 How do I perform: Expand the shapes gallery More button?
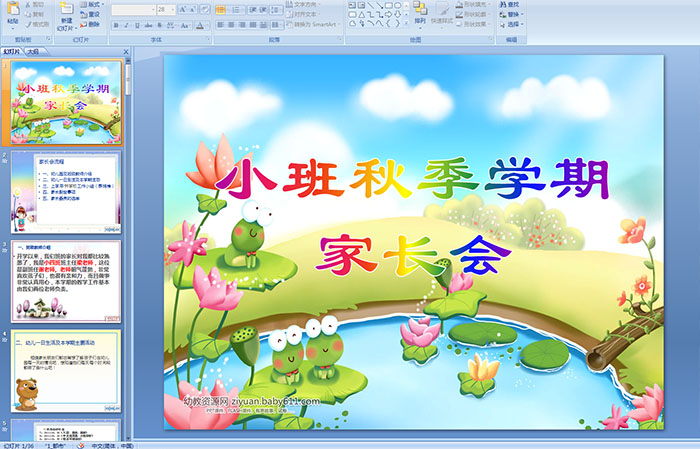pyautogui.click(x=406, y=23)
